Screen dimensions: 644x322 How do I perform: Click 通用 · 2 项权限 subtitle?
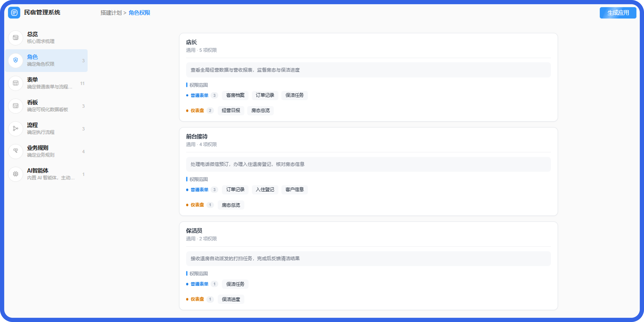[x=201, y=239]
